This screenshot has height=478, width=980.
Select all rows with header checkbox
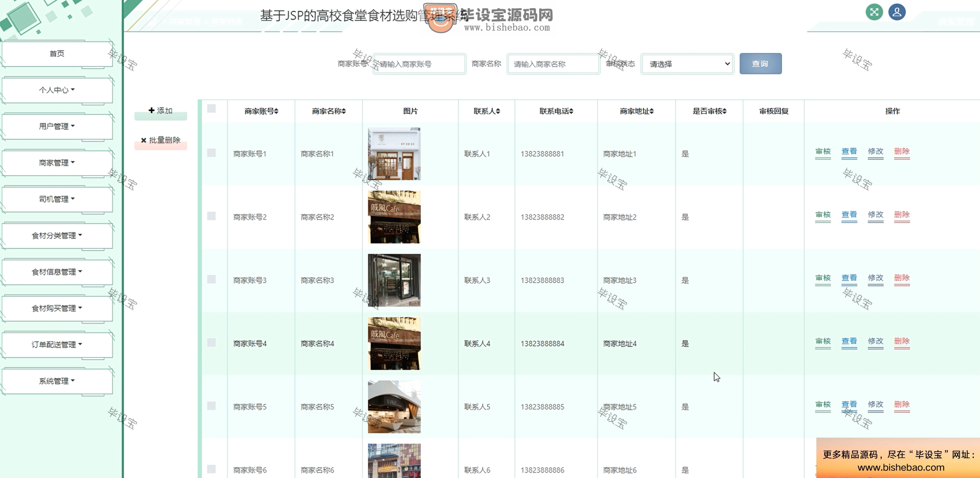(x=211, y=109)
